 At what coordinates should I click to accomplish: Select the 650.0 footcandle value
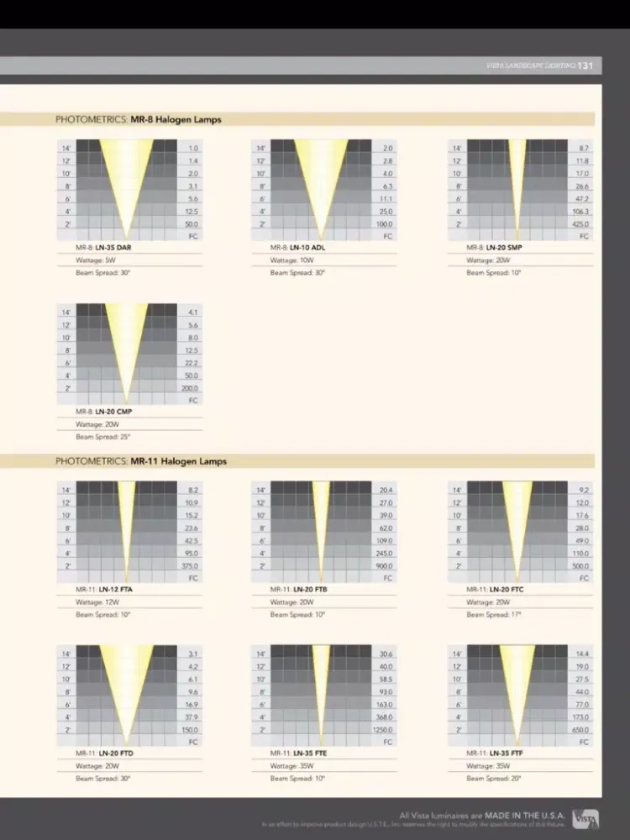(x=580, y=730)
